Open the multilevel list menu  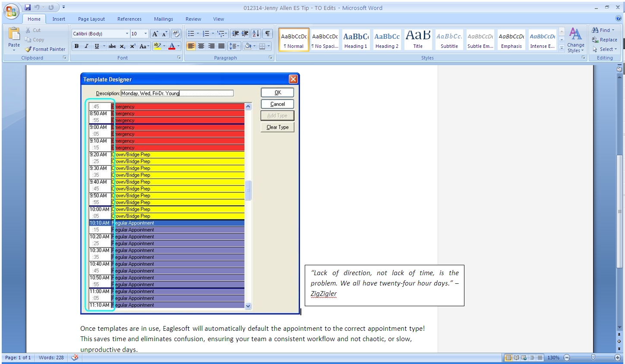point(221,34)
